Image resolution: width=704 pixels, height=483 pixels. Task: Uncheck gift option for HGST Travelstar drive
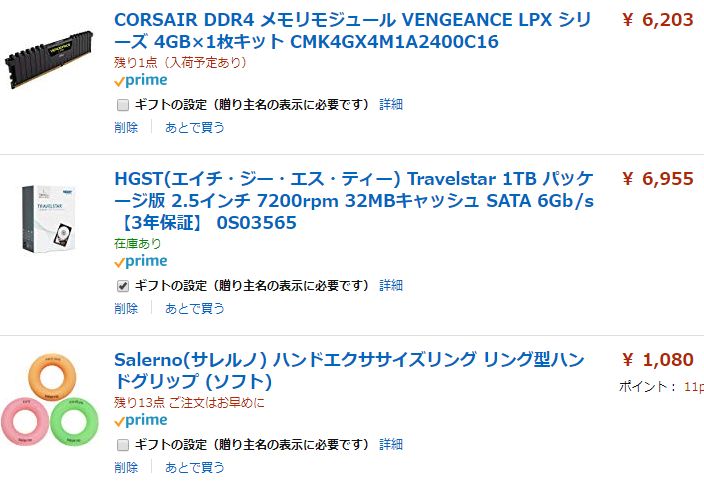click(x=123, y=286)
